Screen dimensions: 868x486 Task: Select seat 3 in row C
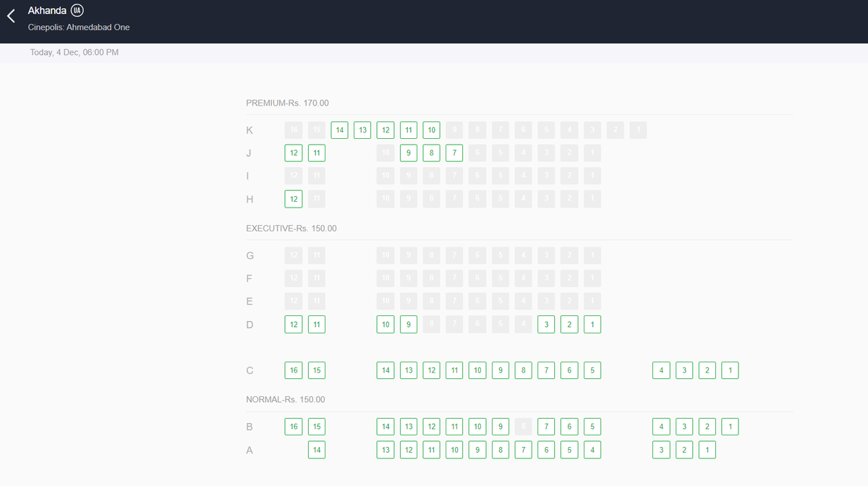click(684, 370)
